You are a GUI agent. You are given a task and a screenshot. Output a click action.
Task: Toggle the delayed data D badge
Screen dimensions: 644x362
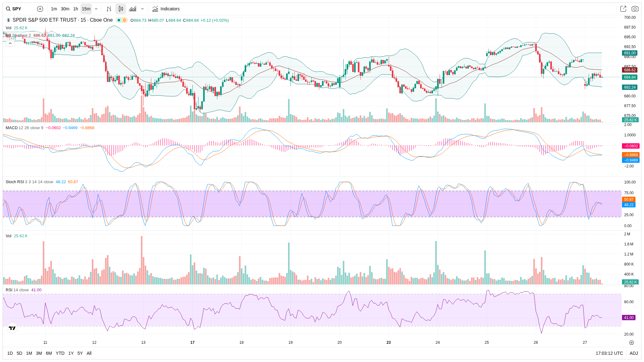[x=125, y=20]
